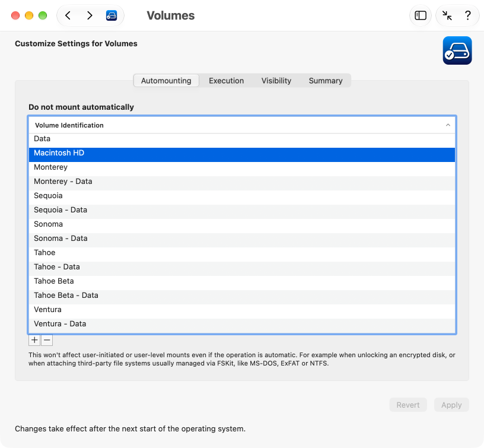Remove selected volume with minus button
This screenshot has height=448, width=484.
[47, 340]
